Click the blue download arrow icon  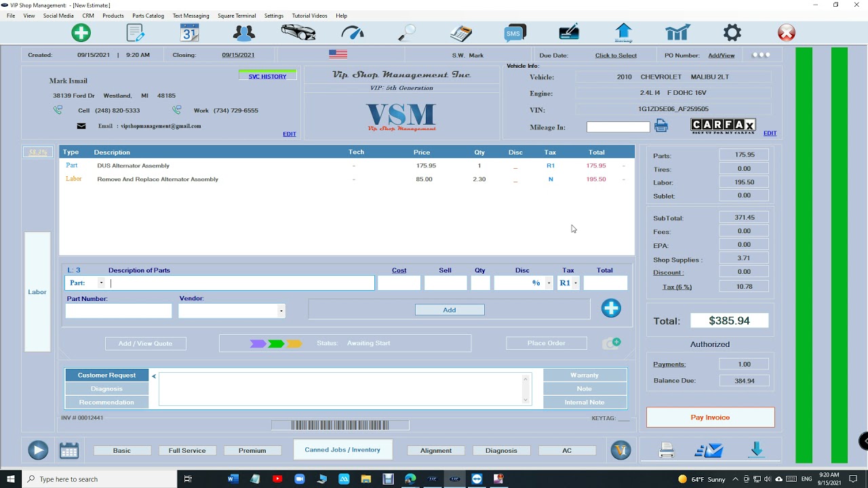point(757,450)
